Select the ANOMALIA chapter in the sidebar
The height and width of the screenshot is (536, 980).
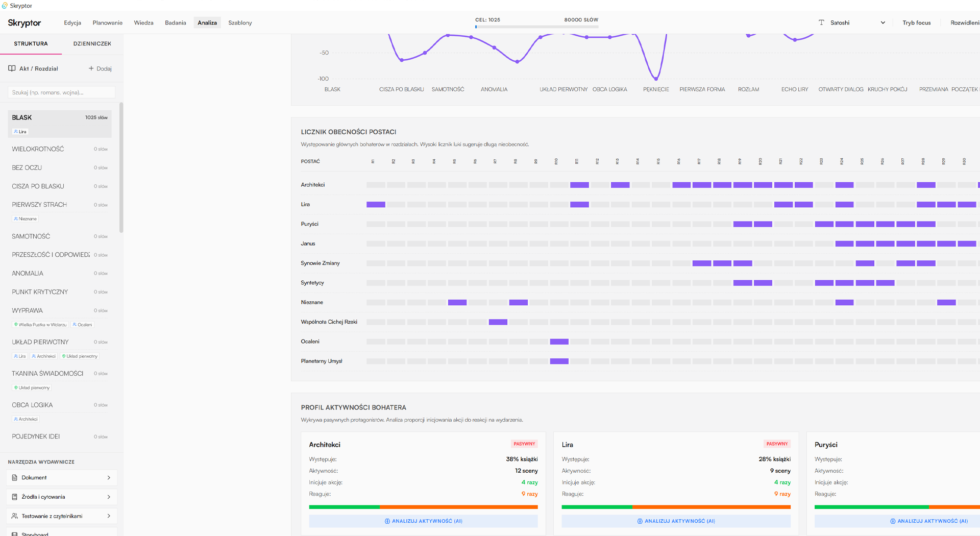pos(60,274)
